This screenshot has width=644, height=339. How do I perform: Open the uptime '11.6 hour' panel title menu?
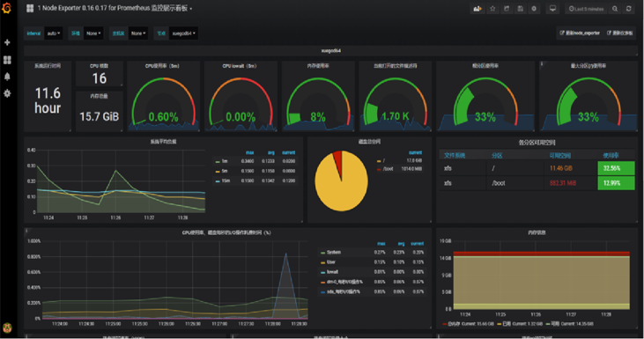(x=48, y=66)
